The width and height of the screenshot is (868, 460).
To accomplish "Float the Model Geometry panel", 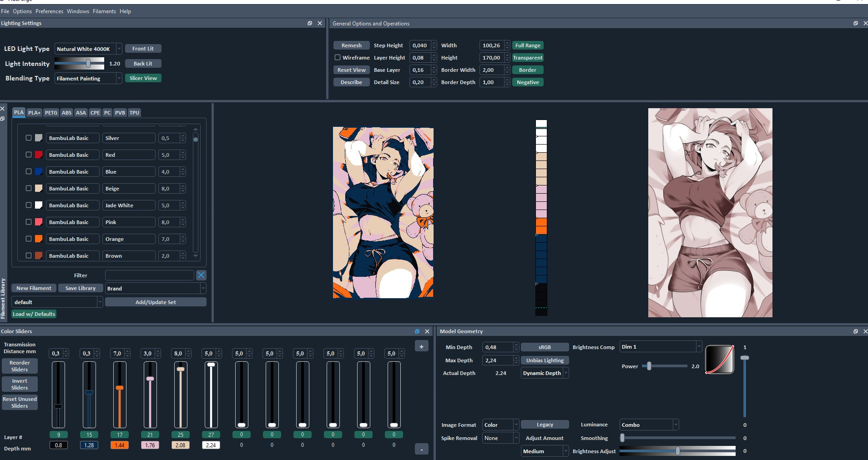I will point(856,331).
